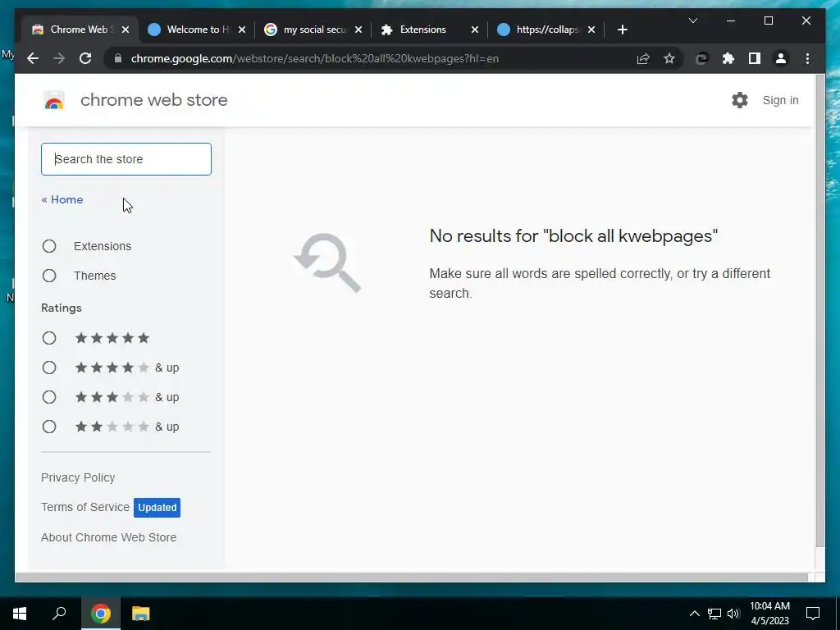840x630 pixels.
Task: Open network status in system tray
Action: [714, 614]
